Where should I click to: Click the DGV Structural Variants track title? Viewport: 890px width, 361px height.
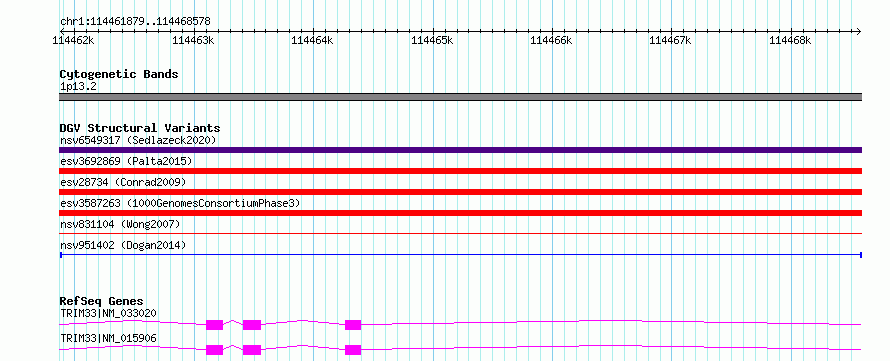pos(140,128)
